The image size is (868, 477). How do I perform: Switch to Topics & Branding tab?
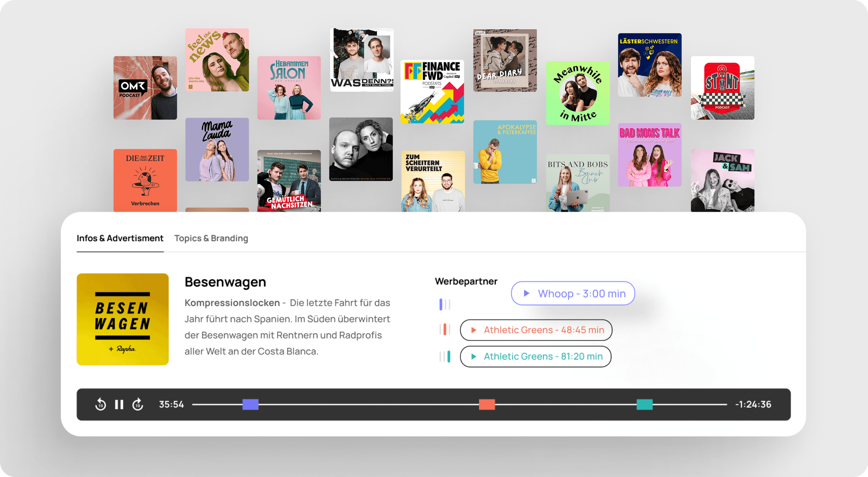click(x=211, y=238)
